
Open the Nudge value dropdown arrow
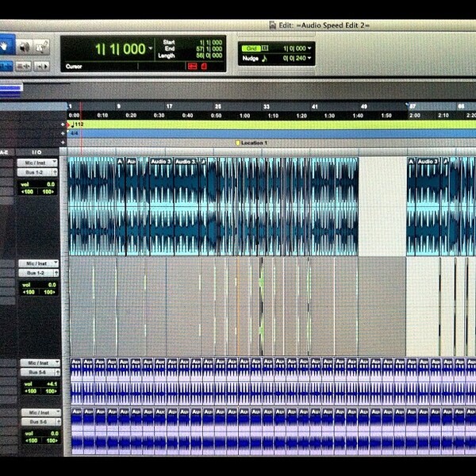[x=309, y=58]
